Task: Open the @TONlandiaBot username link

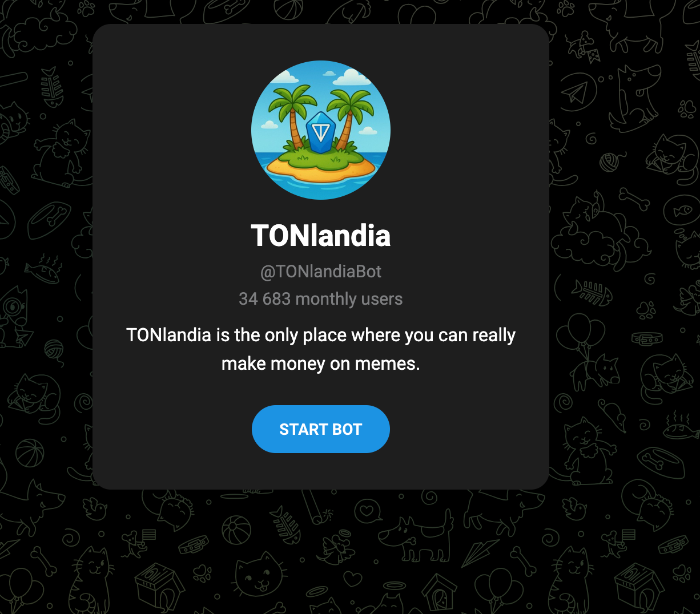Action: (321, 272)
